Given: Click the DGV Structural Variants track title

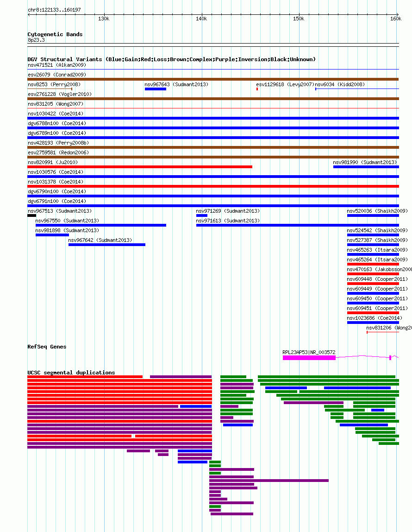Looking at the screenshot, I should (x=171, y=59).
